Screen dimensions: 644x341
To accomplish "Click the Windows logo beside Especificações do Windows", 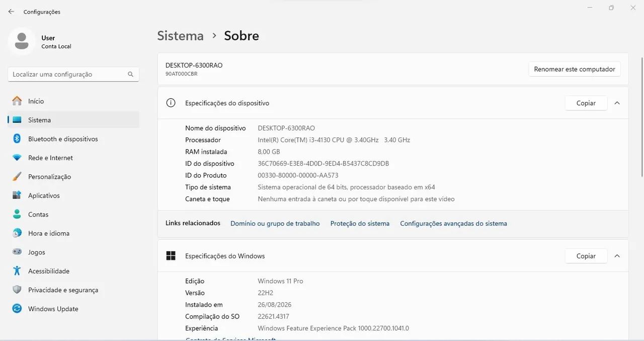I will [171, 256].
